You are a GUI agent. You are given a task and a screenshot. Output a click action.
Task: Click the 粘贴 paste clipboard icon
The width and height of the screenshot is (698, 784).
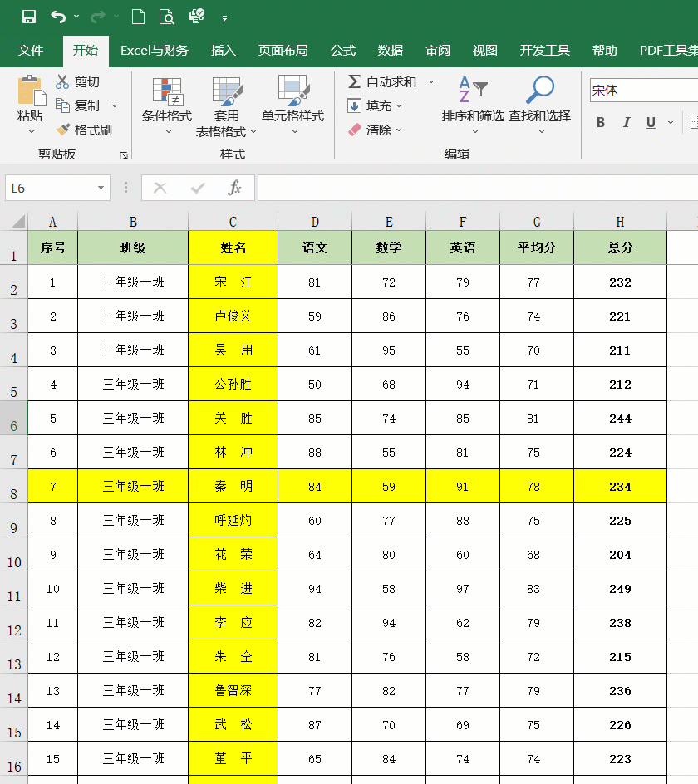pyautogui.click(x=31, y=91)
